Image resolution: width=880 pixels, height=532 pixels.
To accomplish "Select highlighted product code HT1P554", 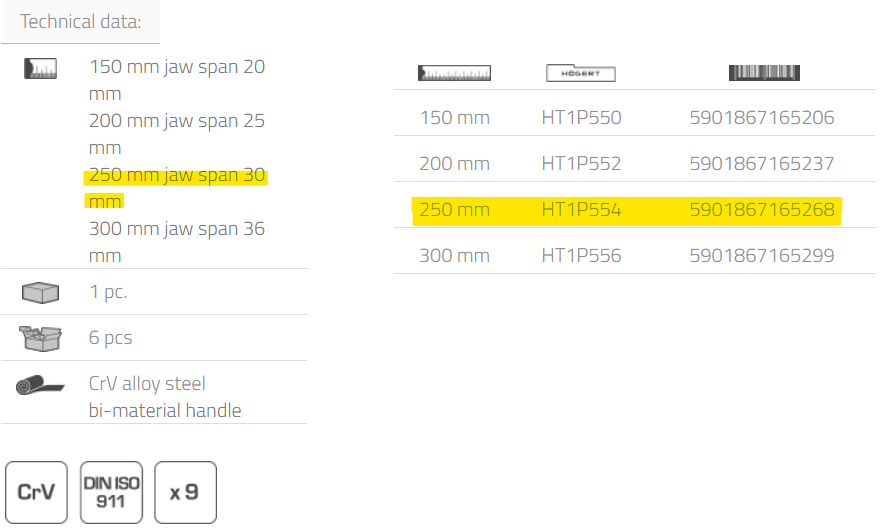I will pos(581,210).
